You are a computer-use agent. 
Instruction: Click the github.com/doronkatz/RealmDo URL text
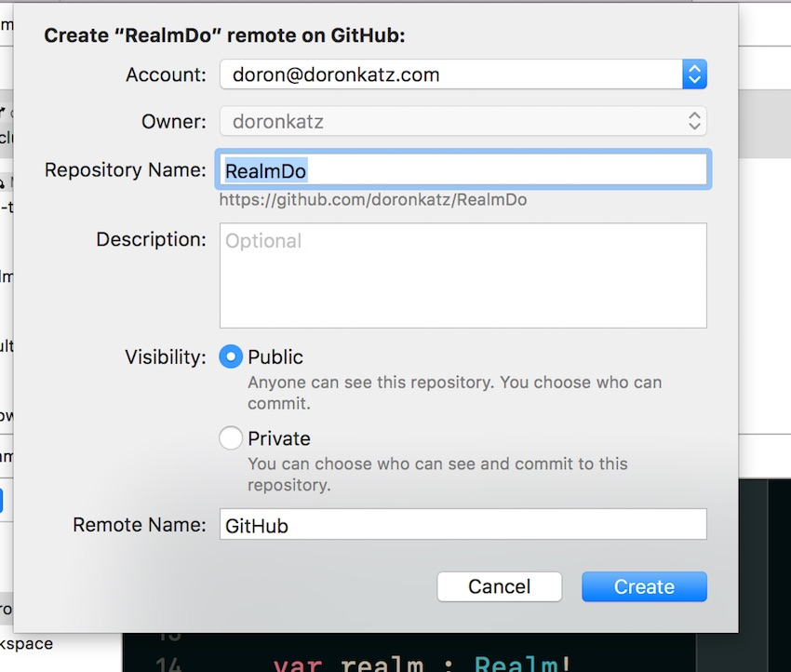372,199
